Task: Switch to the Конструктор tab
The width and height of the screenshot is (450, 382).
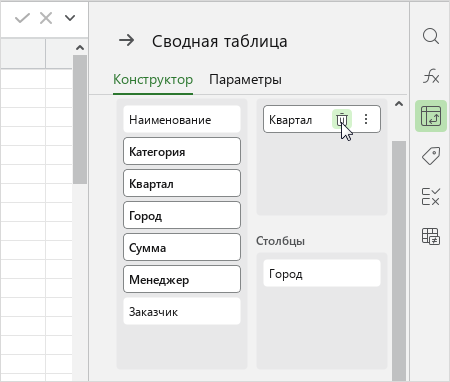Action: click(153, 79)
